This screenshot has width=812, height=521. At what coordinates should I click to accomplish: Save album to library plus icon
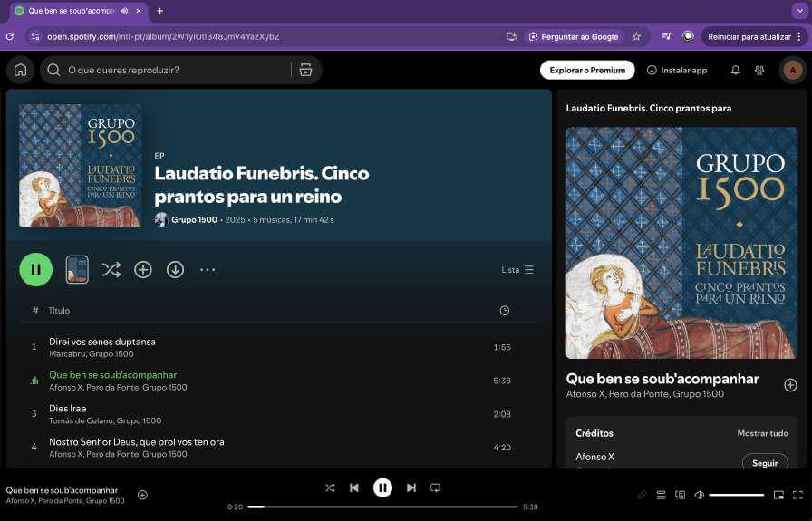tap(143, 269)
